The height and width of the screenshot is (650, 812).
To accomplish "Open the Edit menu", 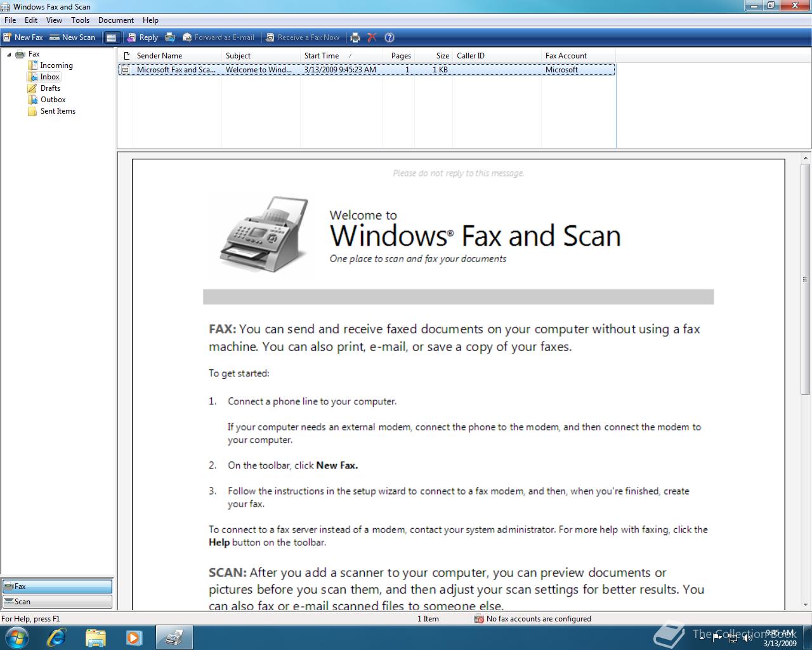I will click(31, 20).
